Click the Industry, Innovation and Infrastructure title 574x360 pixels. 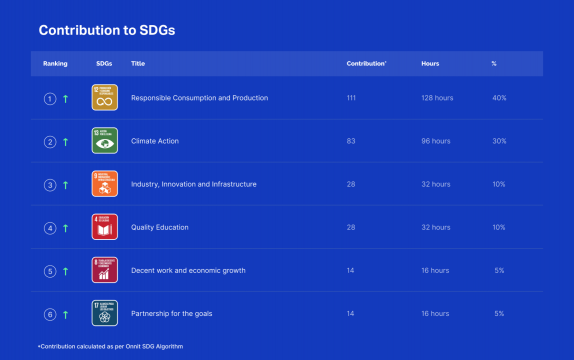(x=194, y=184)
